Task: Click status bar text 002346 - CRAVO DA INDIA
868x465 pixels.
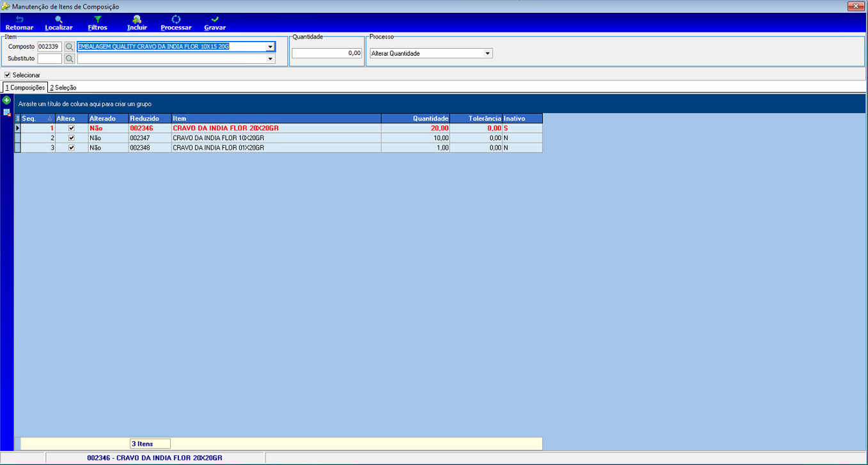Action: pyautogui.click(x=155, y=458)
